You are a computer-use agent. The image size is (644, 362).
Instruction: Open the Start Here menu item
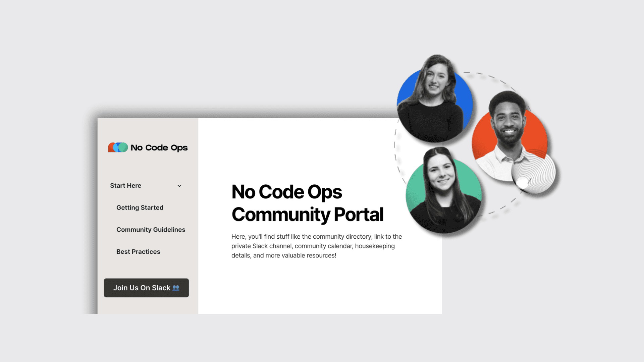pos(126,186)
